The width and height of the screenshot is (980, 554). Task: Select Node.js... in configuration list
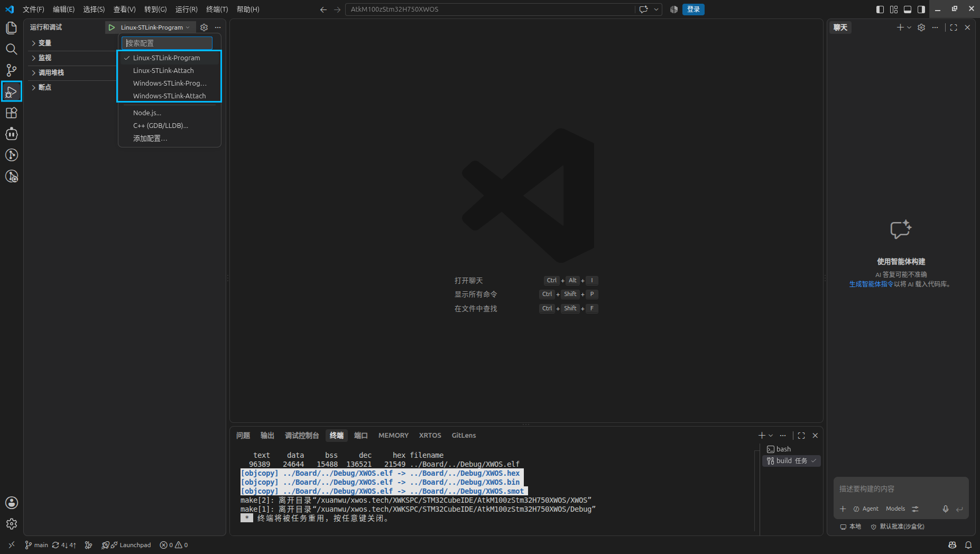coord(169,113)
